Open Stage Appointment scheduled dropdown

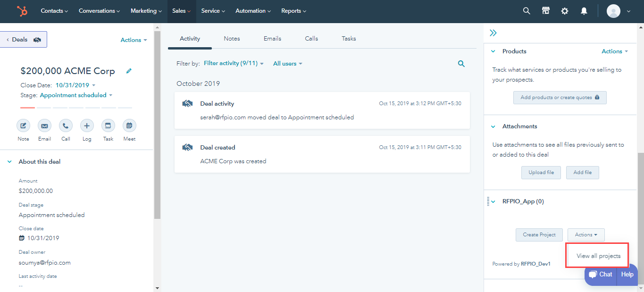click(x=76, y=95)
